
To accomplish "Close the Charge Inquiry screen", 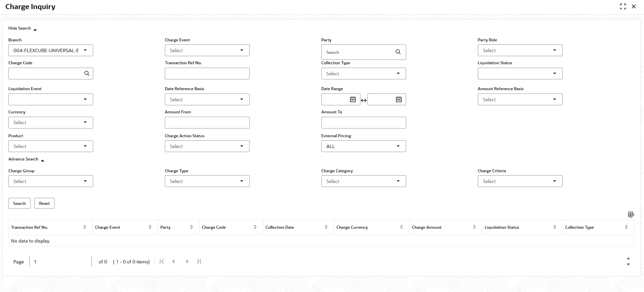I will click(x=634, y=6).
